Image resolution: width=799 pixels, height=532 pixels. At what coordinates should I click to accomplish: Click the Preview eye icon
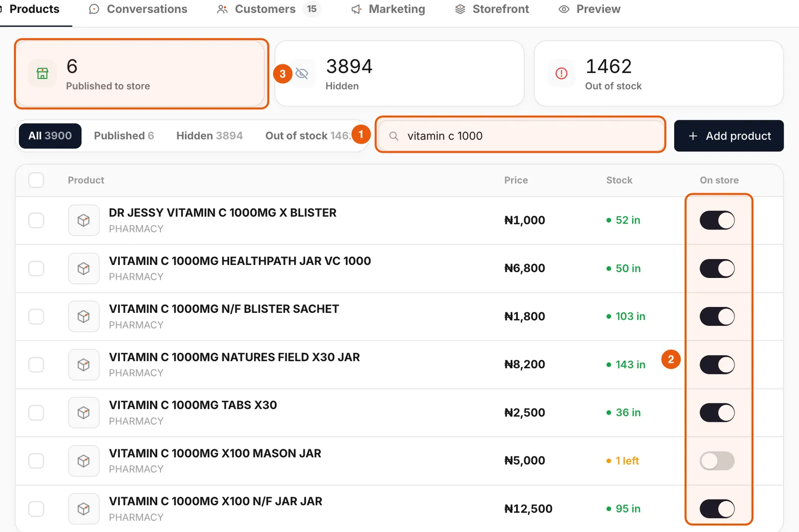tap(564, 9)
